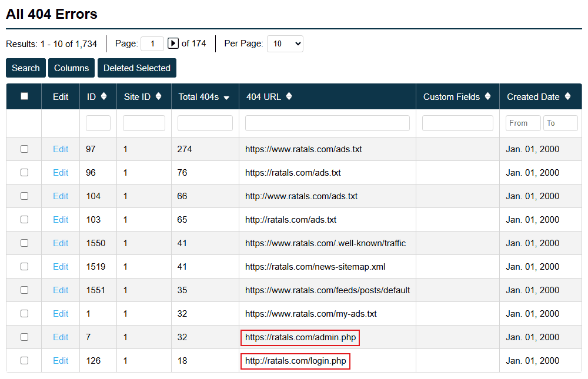Check the row with ID 1551
The height and width of the screenshot is (379, 588).
coord(24,290)
